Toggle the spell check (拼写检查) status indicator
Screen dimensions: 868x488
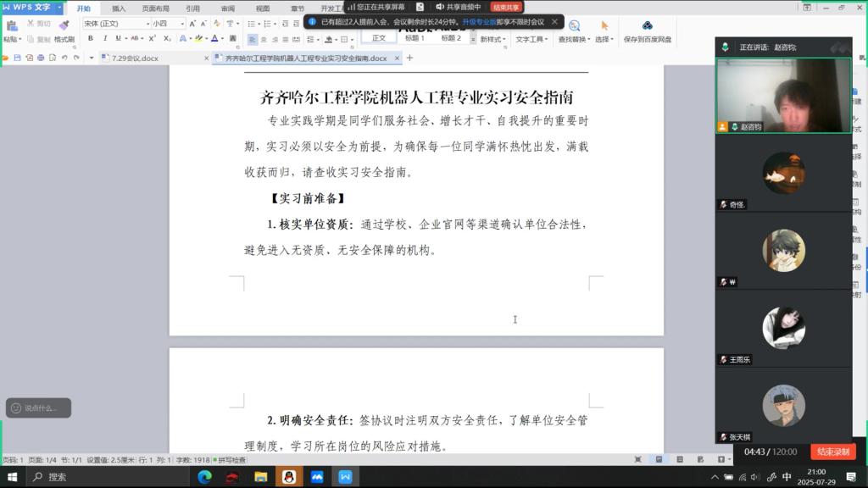pyautogui.click(x=230, y=460)
